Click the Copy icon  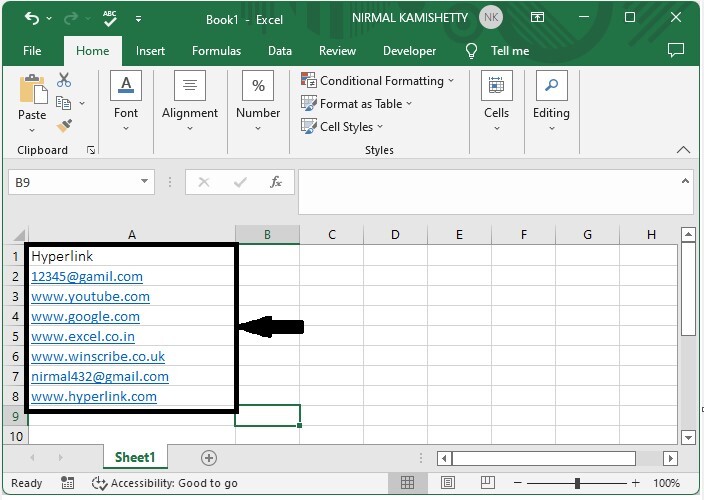(x=63, y=103)
